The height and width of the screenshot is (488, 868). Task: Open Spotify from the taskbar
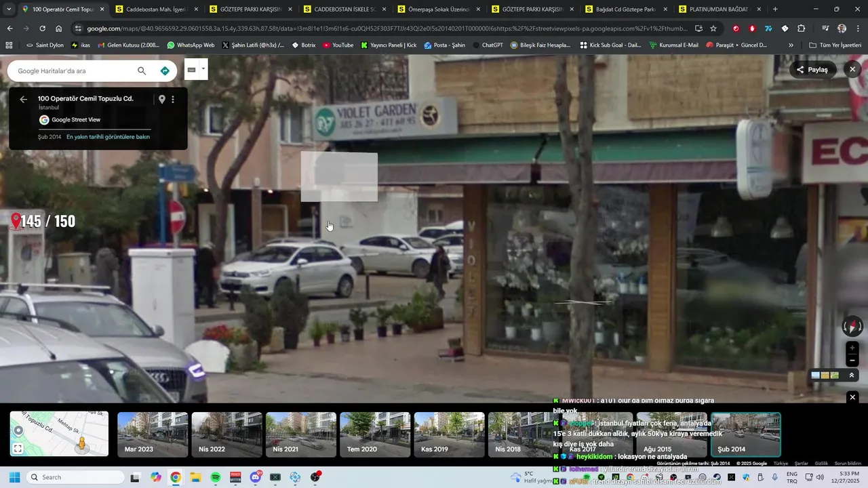coord(216,477)
